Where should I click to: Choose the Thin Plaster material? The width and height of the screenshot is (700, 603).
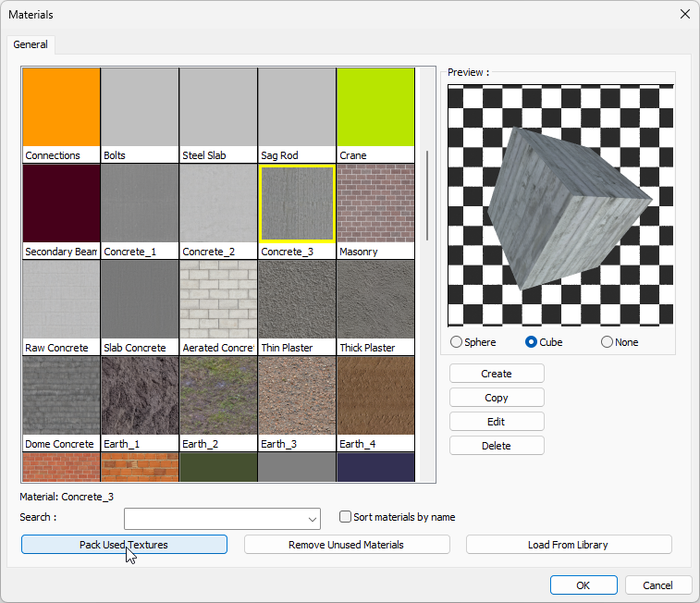tap(297, 300)
